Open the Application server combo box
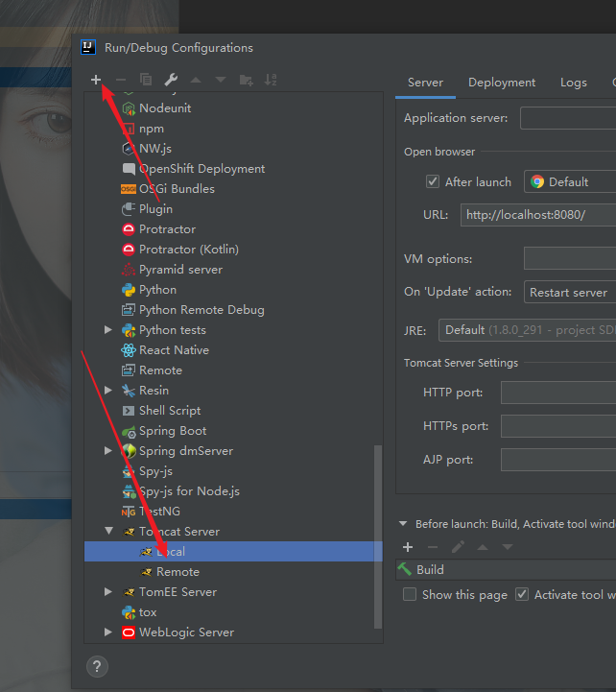This screenshot has height=692, width=616. 568,118
